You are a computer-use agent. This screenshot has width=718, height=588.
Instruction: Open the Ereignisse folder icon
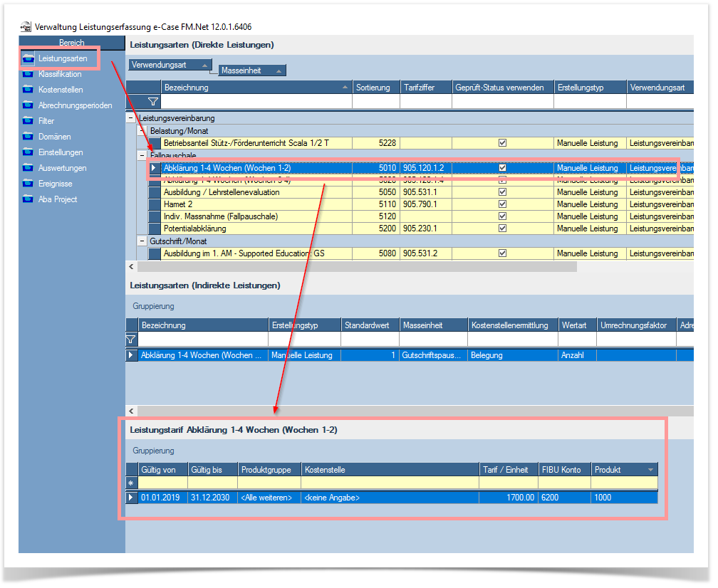(x=28, y=184)
